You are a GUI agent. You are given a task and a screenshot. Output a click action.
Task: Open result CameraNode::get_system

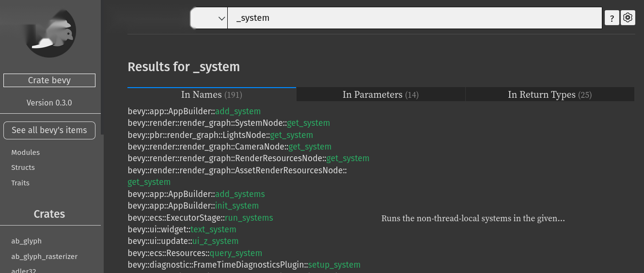230,147
